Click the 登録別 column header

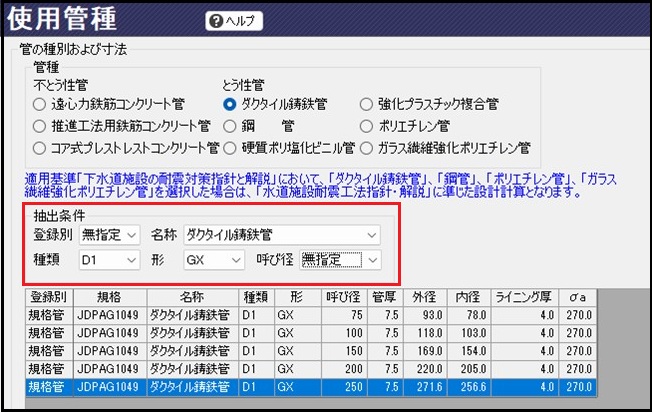point(49,297)
